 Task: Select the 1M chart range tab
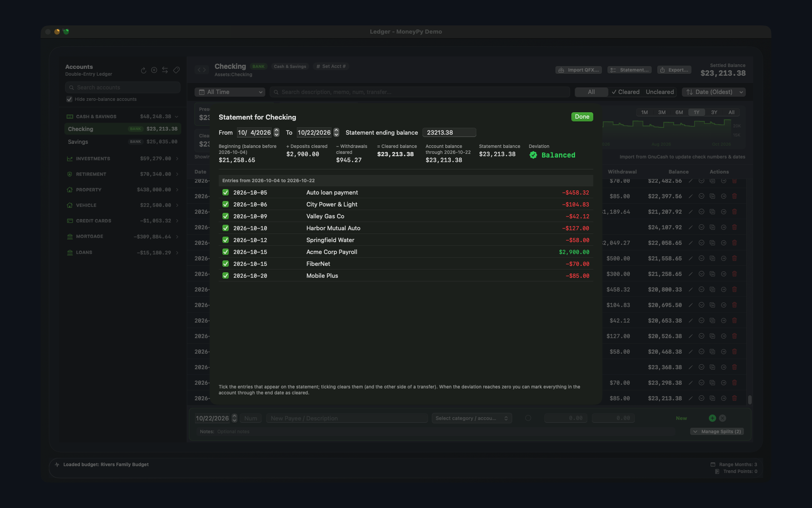pos(645,112)
